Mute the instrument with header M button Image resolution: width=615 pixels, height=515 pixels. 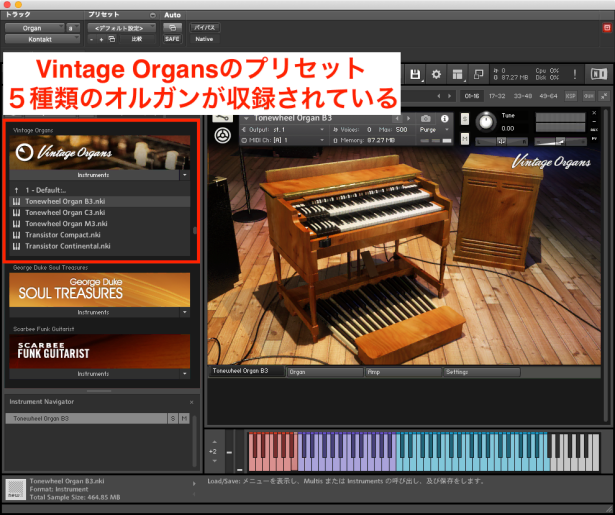(x=465, y=138)
